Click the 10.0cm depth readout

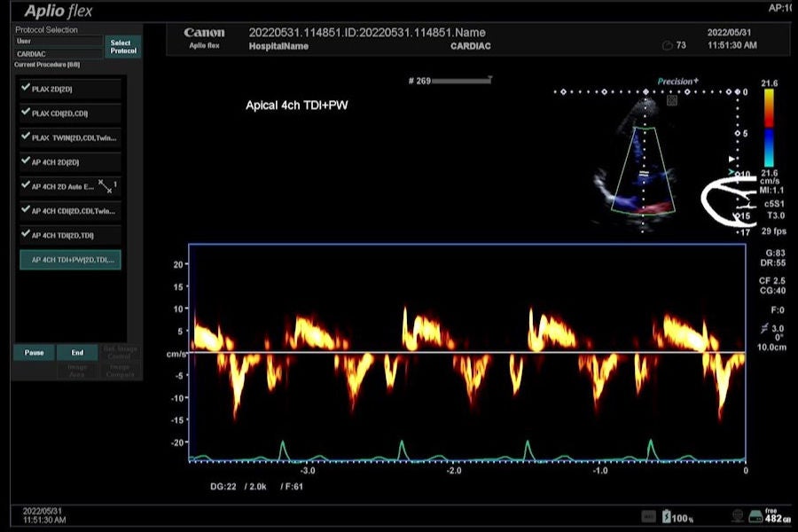pos(771,348)
